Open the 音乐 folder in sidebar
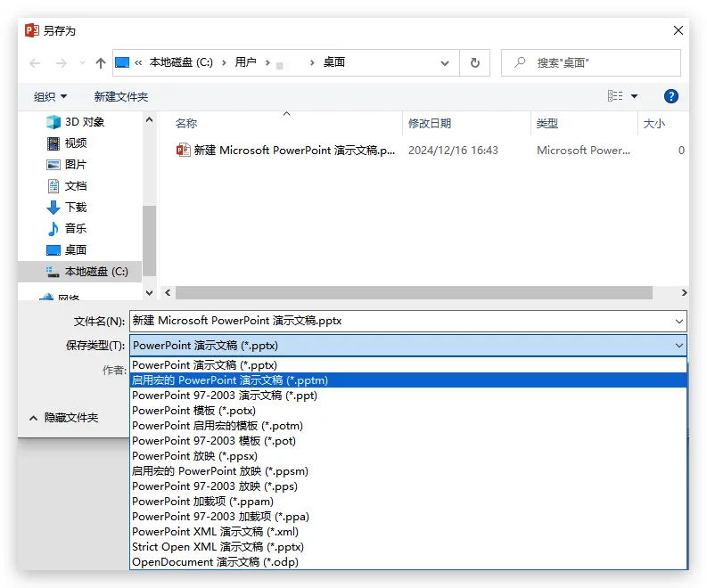 click(x=76, y=229)
